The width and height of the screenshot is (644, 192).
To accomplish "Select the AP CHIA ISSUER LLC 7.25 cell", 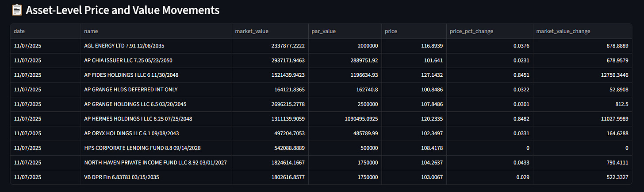I will tap(156, 60).
